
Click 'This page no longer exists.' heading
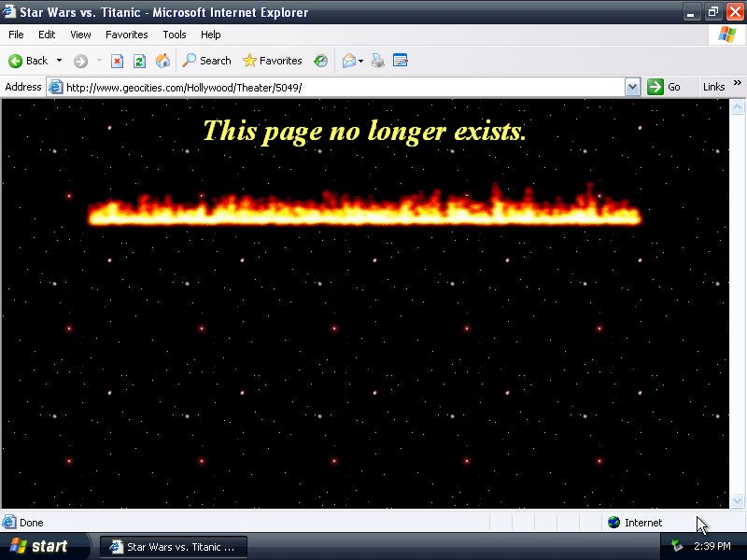[365, 131]
